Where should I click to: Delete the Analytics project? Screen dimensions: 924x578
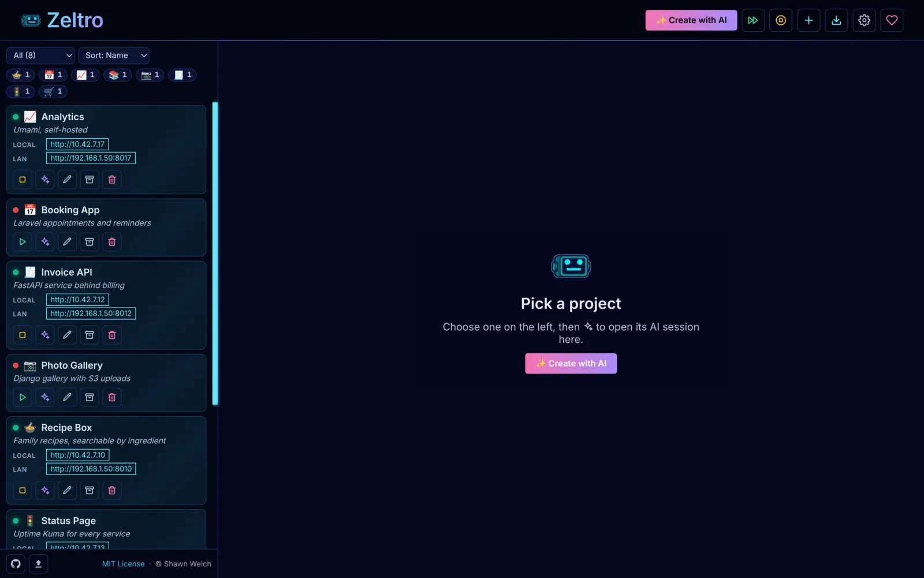(112, 180)
